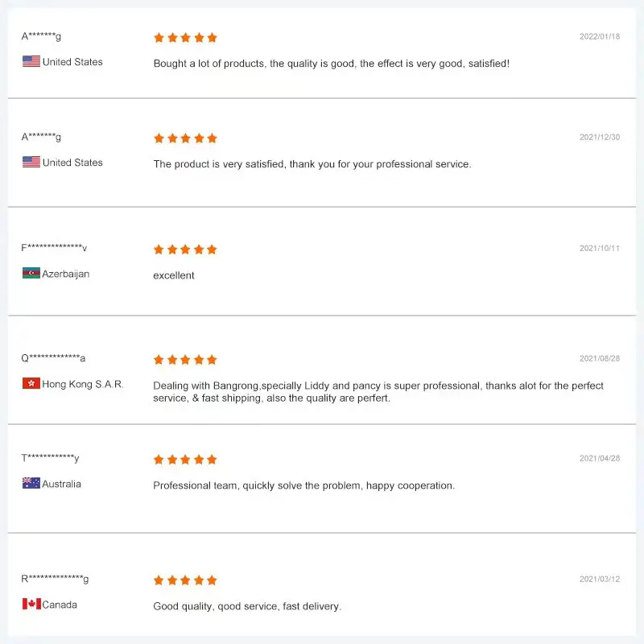Screen dimensions: 644x644
Task: Click the 'Dealing with Bangrong' review text
Action: (x=378, y=392)
